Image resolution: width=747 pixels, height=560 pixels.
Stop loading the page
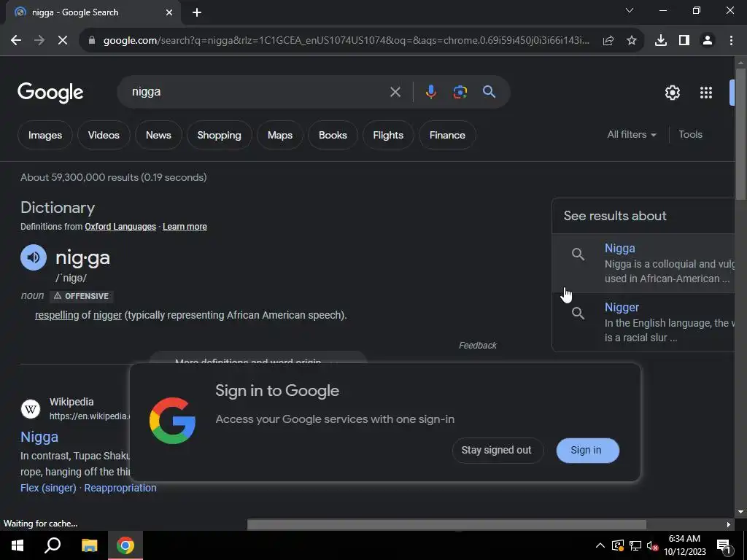pos(63,41)
